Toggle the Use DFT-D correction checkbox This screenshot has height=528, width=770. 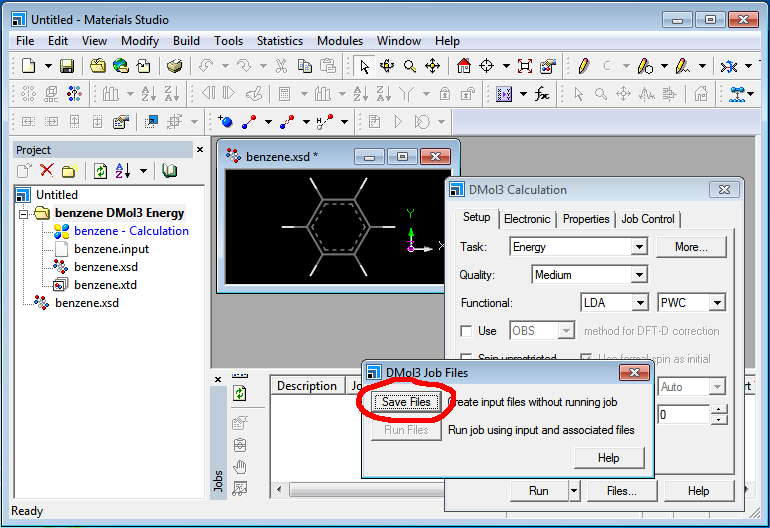[467, 331]
